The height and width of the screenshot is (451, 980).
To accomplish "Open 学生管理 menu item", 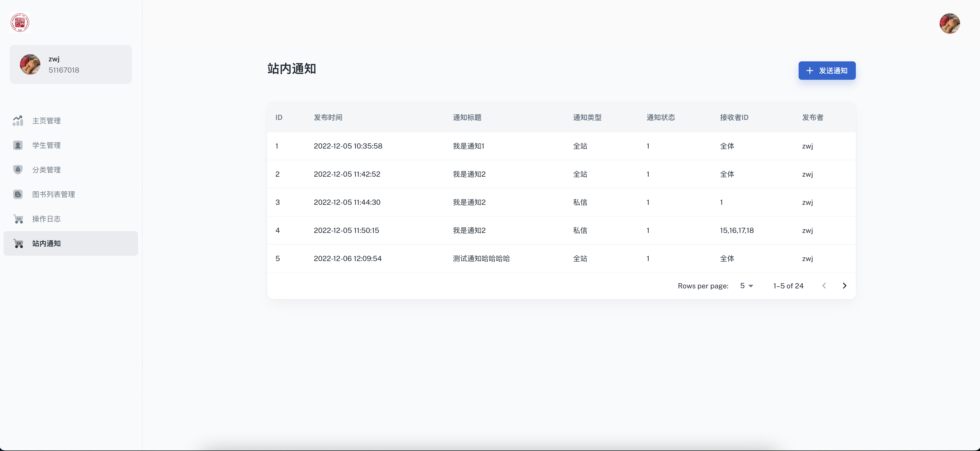I will (x=46, y=145).
